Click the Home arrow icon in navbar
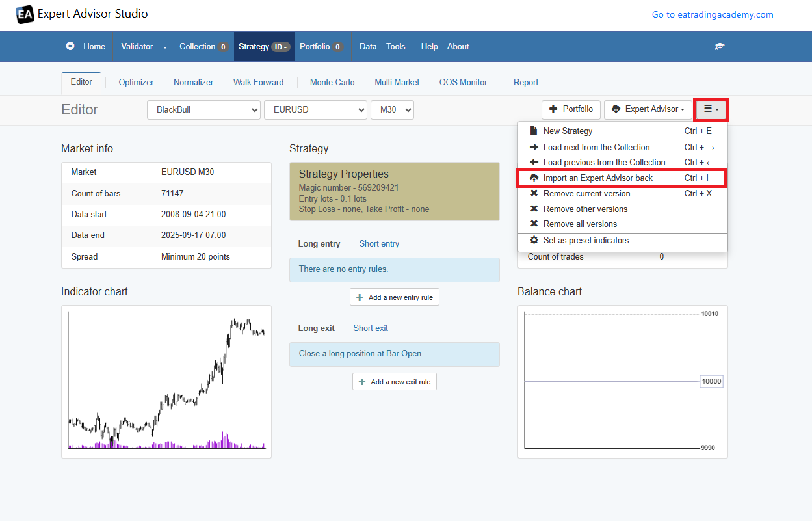812x521 pixels. click(70, 47)
